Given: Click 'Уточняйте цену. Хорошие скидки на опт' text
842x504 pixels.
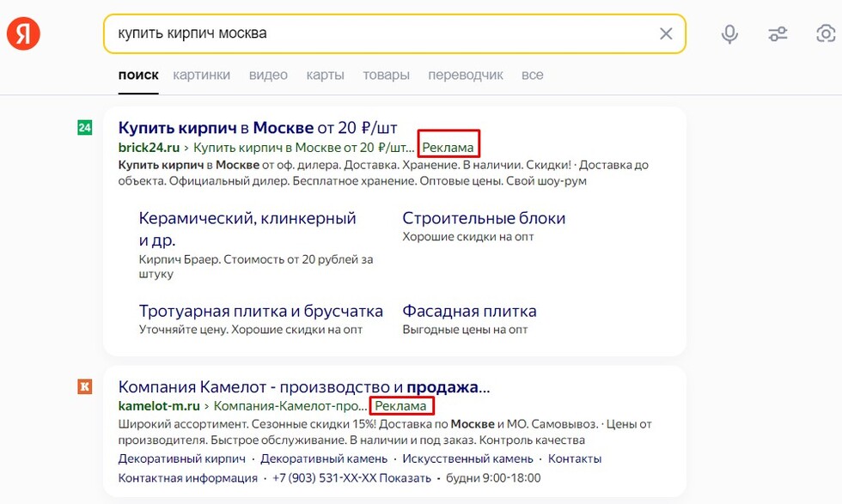Looking at the screenshot, I should tap(251, 330).
